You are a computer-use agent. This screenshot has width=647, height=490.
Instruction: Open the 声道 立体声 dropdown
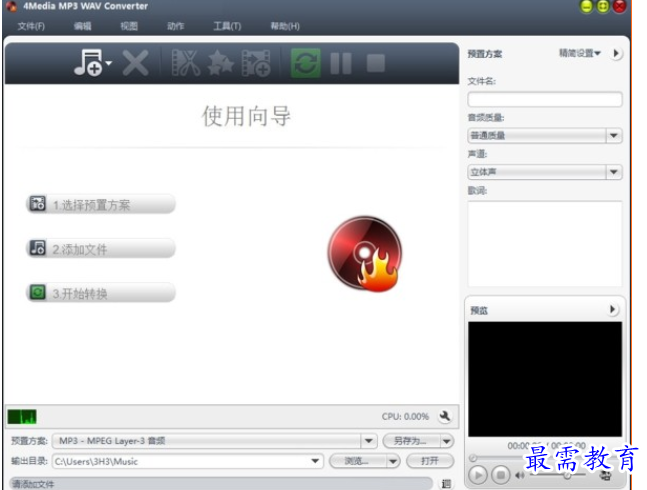[x=545, y=172]
